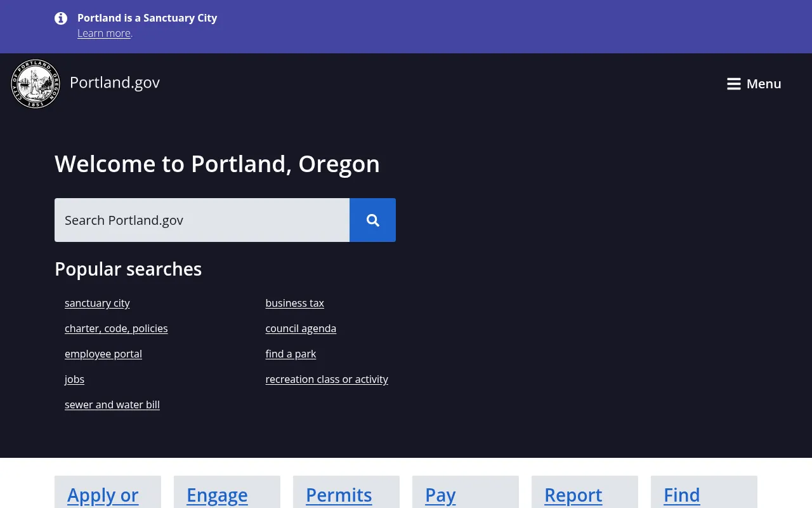Open the hamburger Menu button
The image size is (812, 508).
(754, 84)
